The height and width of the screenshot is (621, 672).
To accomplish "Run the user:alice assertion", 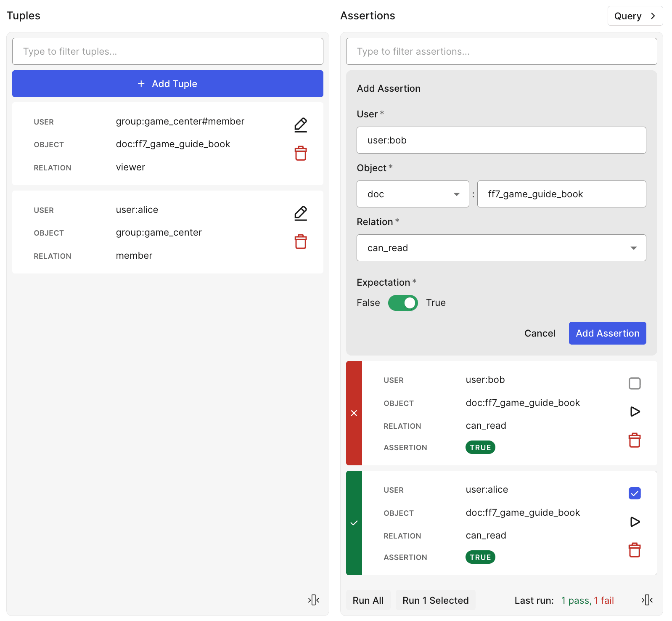I will [635, 522].
